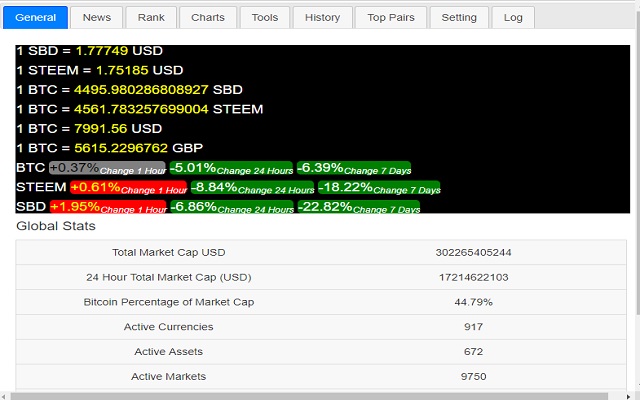
Task: Show the Log tab
Action: coord(513,18)
